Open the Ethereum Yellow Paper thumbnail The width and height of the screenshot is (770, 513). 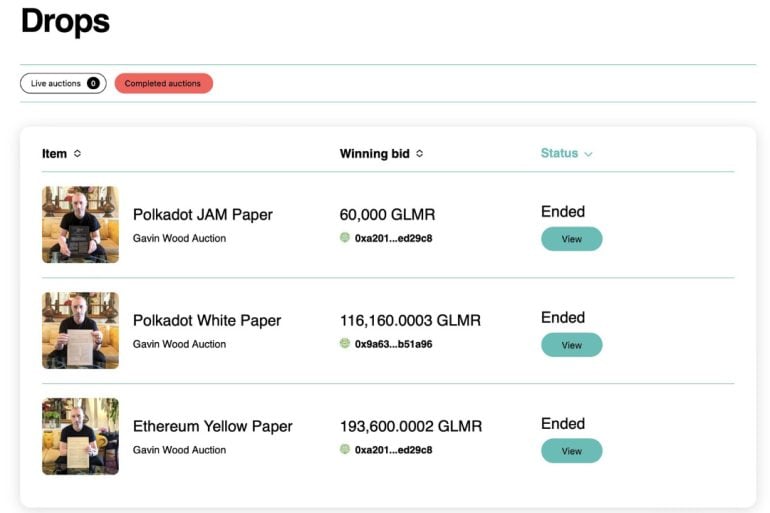pyautogui.click(x=81, y=436)
